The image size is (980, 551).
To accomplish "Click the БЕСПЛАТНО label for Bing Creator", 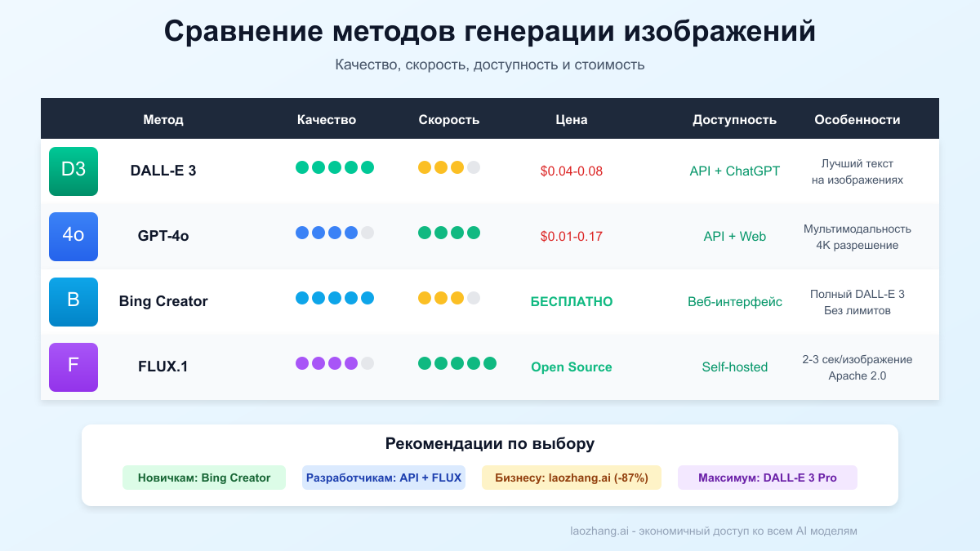I will coord(571,301).
